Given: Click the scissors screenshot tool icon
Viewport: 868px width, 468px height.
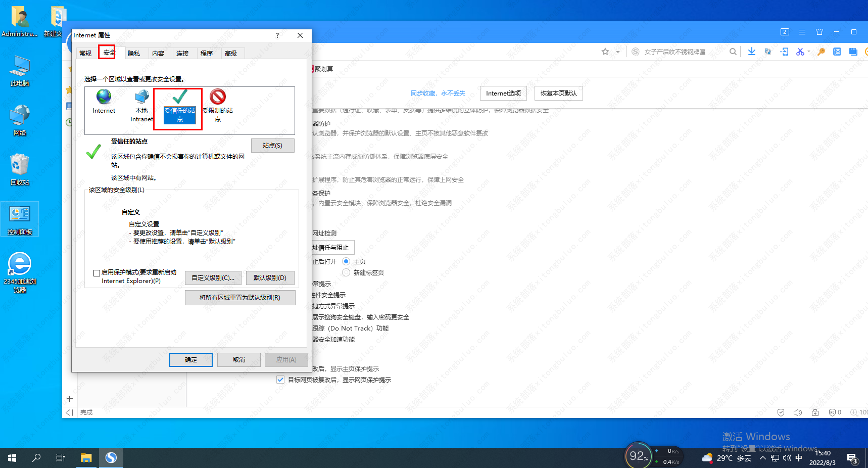Looking at the screenshot, I should click(x=800, y=52).
